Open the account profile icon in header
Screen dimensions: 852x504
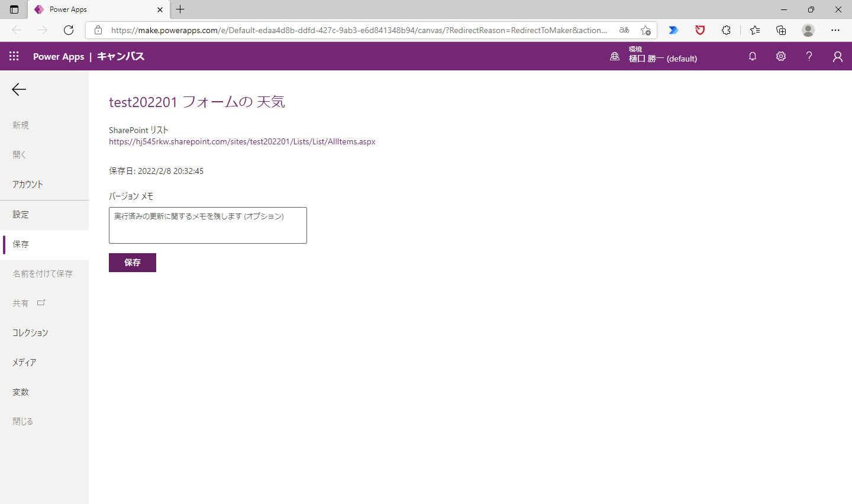pos(838,56)
